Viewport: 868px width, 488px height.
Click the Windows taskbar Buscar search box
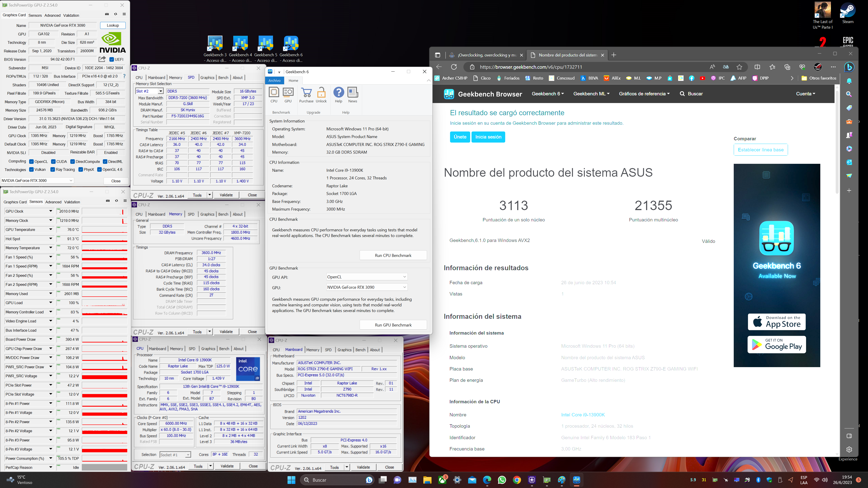click(x=337, y=480)
